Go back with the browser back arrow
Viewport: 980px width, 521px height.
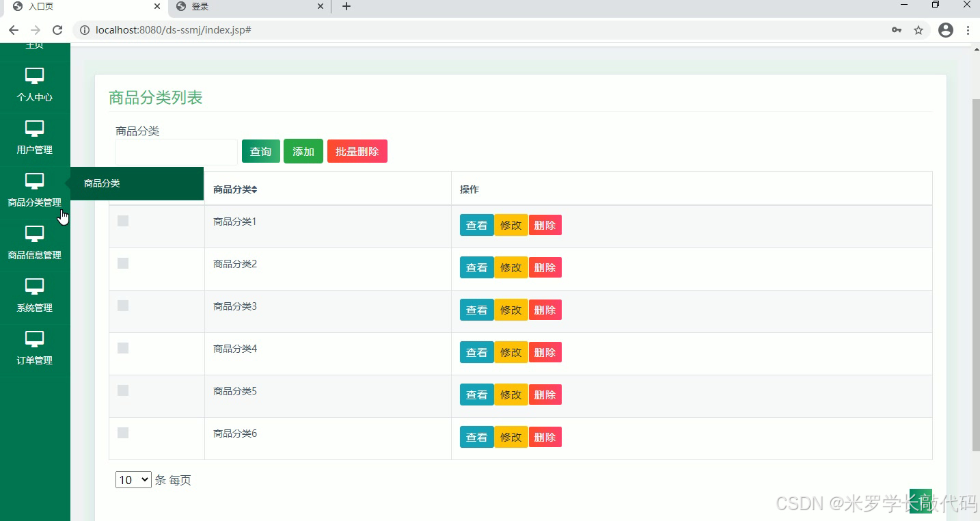pos(14,30)
